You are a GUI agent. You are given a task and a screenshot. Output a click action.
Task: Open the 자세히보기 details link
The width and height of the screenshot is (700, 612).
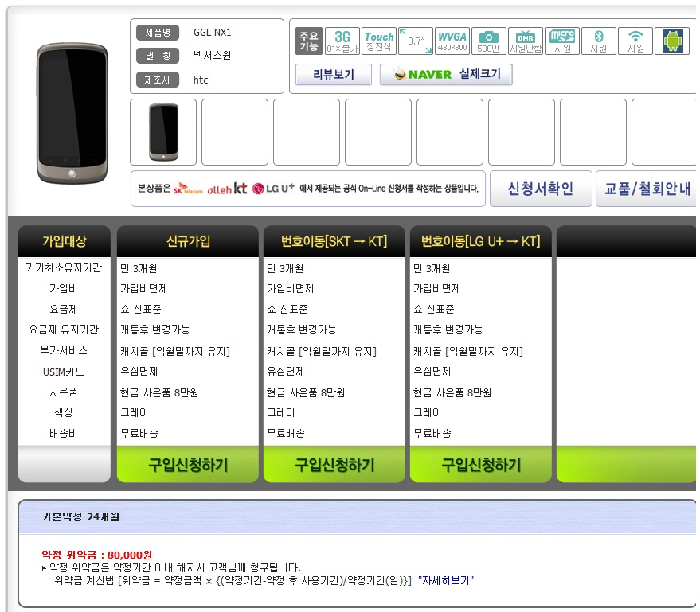[x=446, y=581]
